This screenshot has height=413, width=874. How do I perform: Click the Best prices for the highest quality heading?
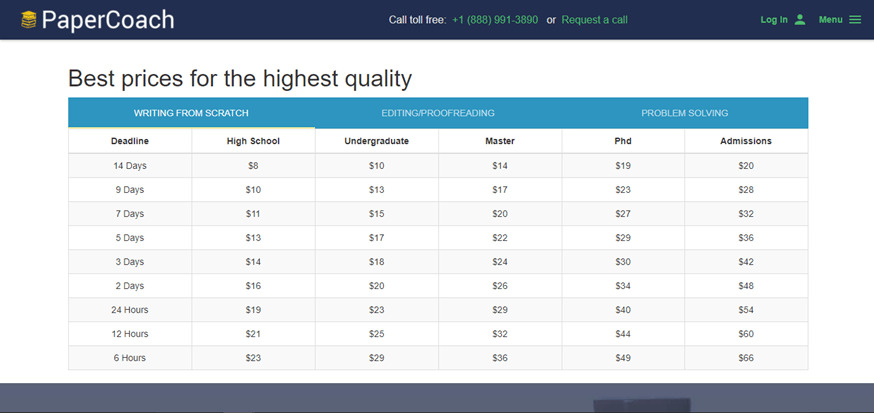click(x=240, y=79)
